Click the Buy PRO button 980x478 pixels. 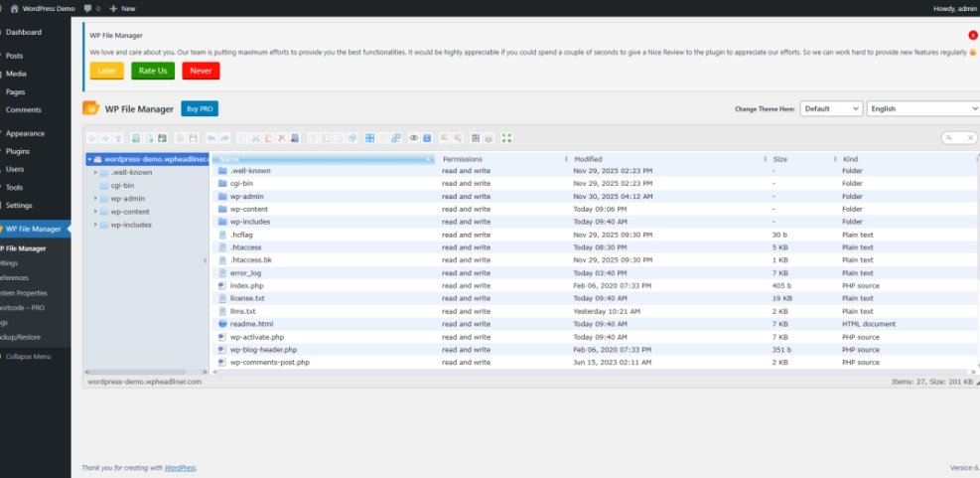click(200, 109)
